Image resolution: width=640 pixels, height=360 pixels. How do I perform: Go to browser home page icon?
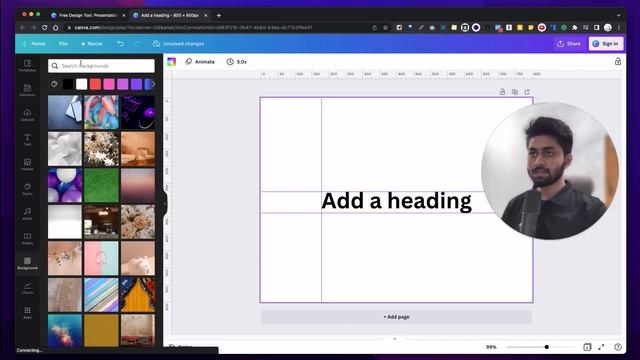point(56,27)
